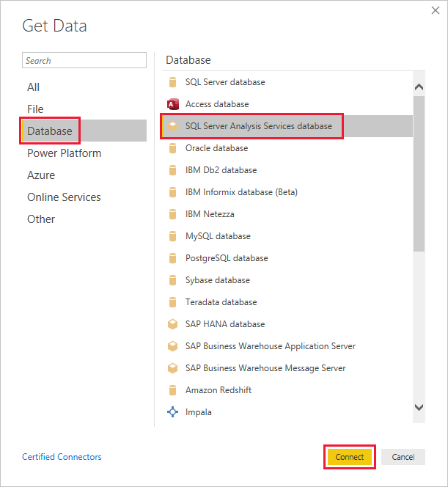448x487 pixels.
Task: Open the Online Services category
Action: pyautogui.click(x=64, y=197)
